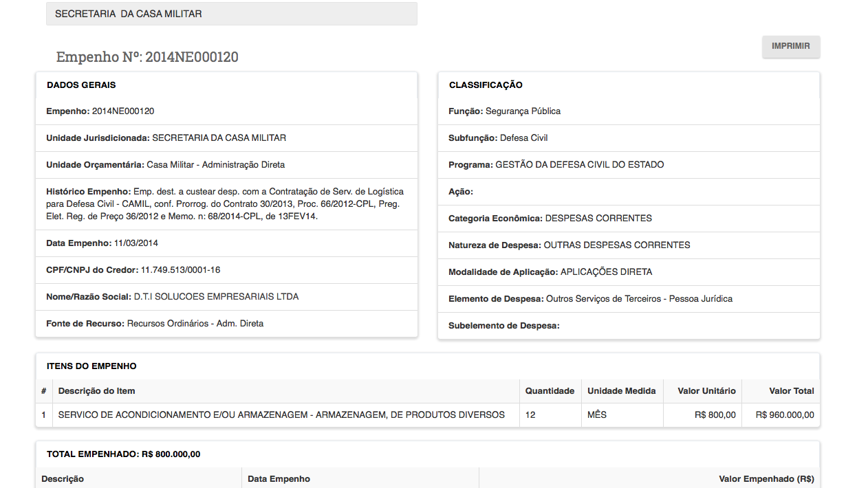Image resolution: width=868 pixels, height=488 pixels.
Task: Select TOTAL EMPENHADO: R$ 800.000,00 title
Action: point(123,454)
